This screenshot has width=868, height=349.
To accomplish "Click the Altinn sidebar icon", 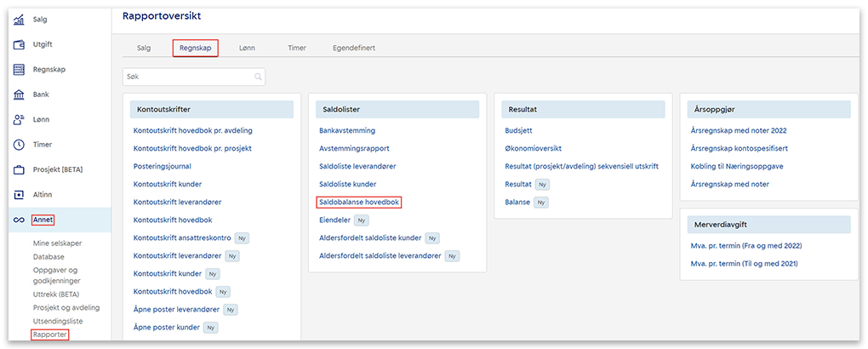I will coord(19,195).
